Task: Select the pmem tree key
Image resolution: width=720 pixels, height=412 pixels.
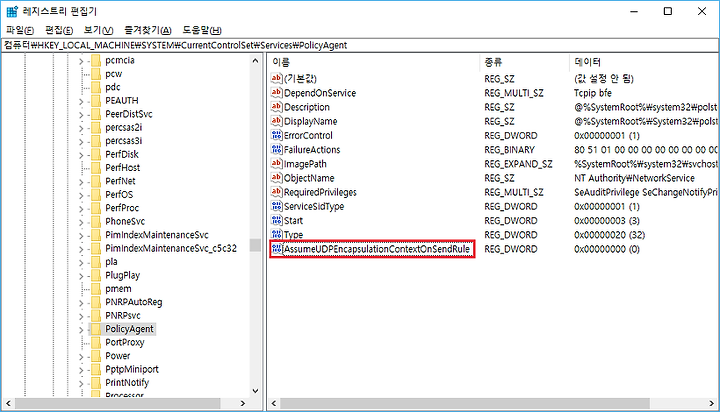Action: pos(118,288)
